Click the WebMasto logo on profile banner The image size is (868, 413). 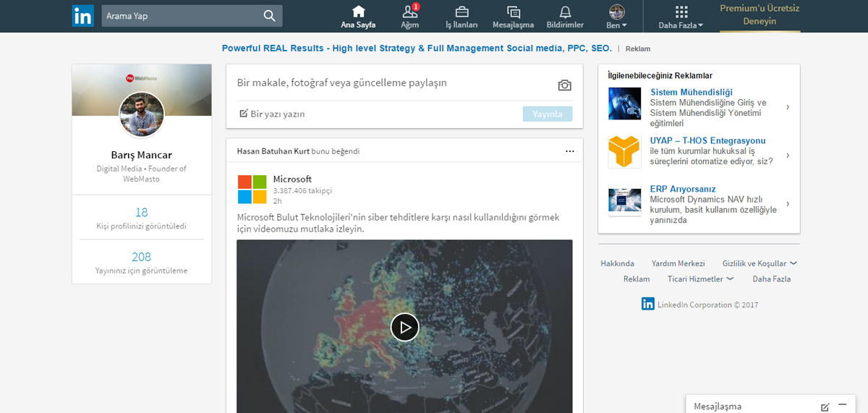(142, 77)
